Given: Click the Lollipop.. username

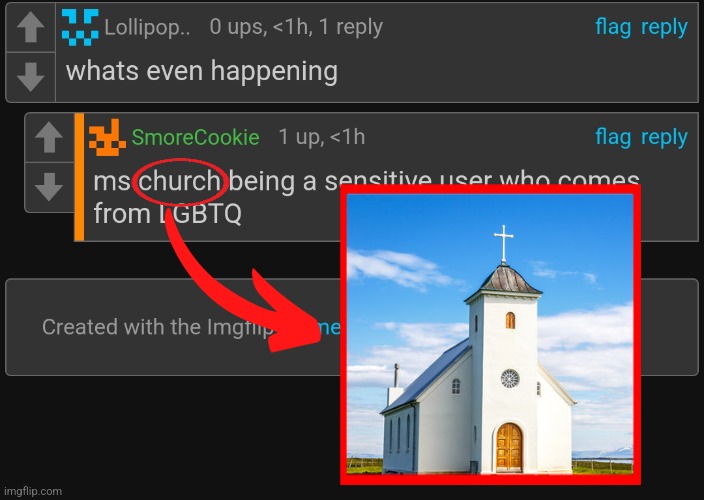Looking at the screenshot, I should point(147,27).
